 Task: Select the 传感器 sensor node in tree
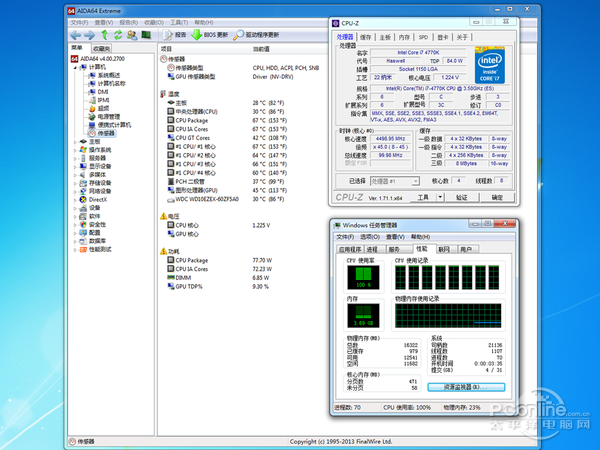click(107, 133)
